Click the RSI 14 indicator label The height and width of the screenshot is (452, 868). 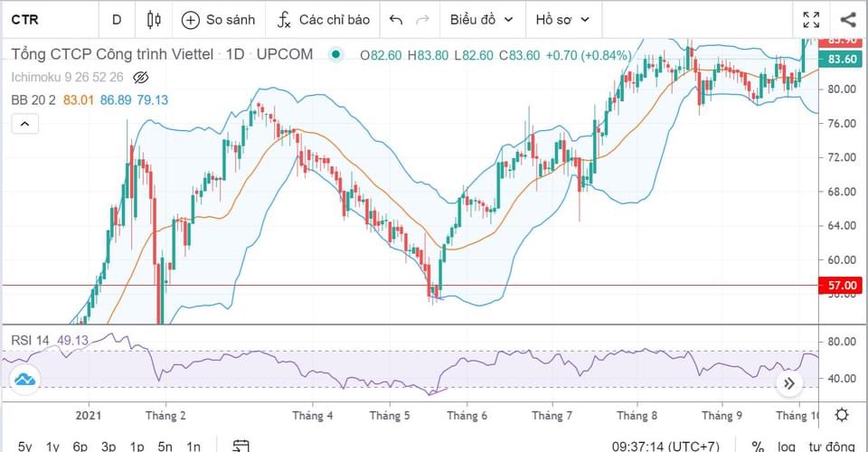point(31,340)
